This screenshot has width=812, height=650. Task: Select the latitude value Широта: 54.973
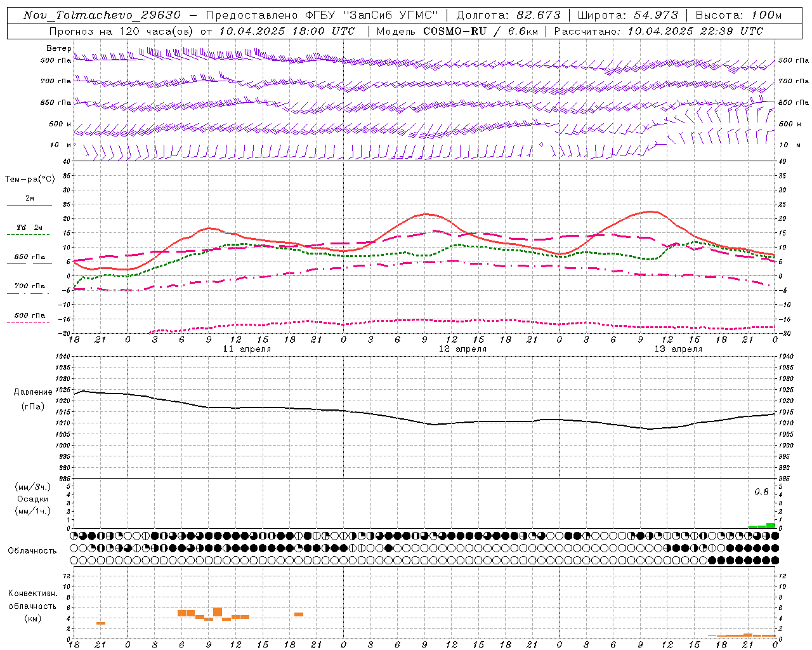627,15
